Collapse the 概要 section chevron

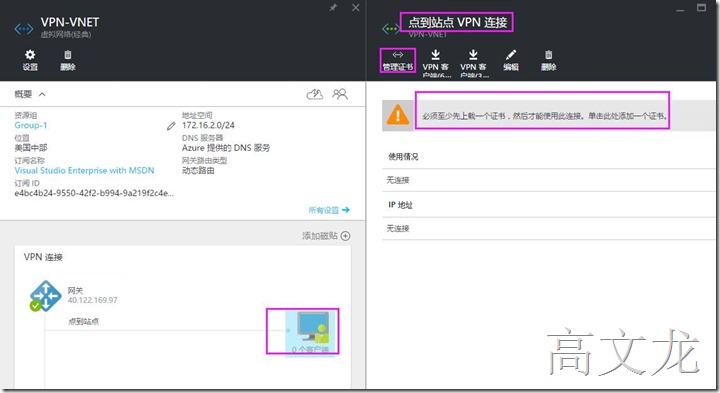[x=42, y=94]
